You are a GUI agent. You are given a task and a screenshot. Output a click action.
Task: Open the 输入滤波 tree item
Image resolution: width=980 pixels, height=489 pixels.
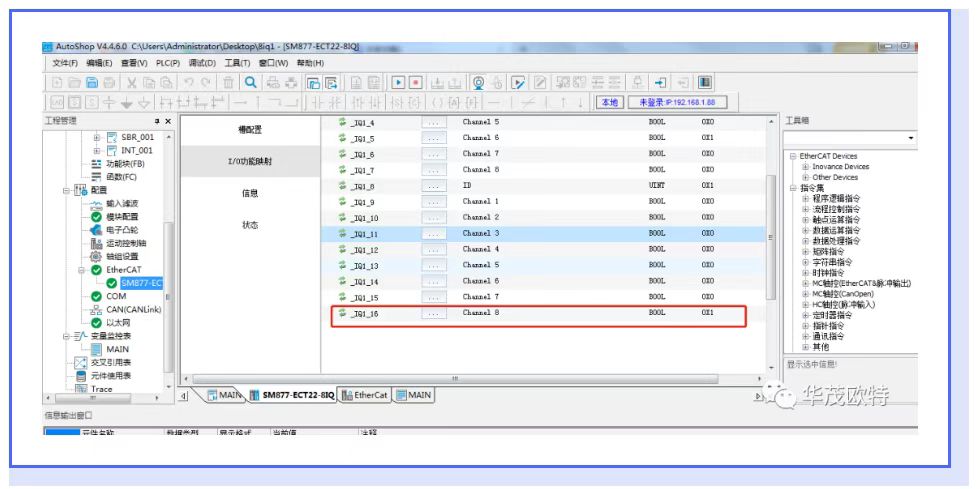pos(122,203)
